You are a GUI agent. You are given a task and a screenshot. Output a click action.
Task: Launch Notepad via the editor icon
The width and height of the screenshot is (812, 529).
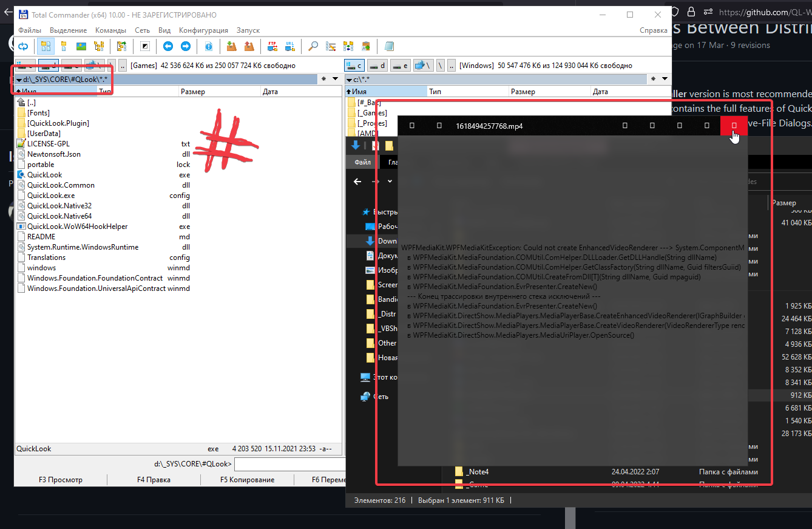(x=388, y=46)
